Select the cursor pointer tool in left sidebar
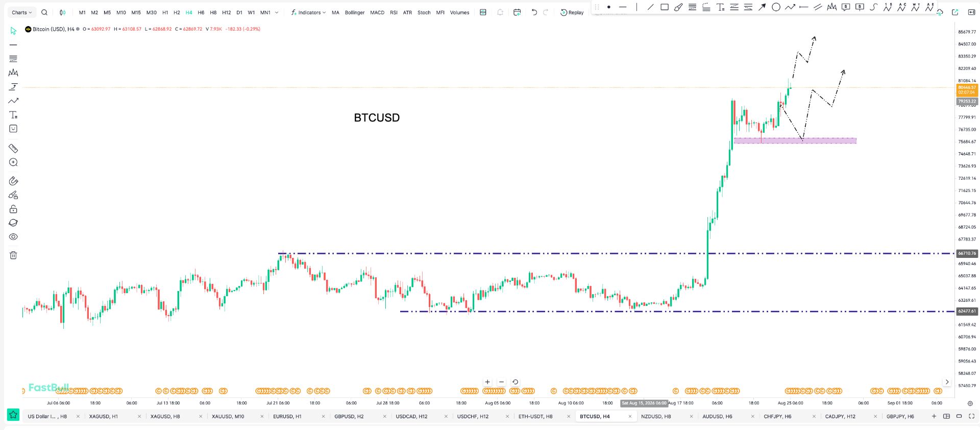 click(13, 31)
